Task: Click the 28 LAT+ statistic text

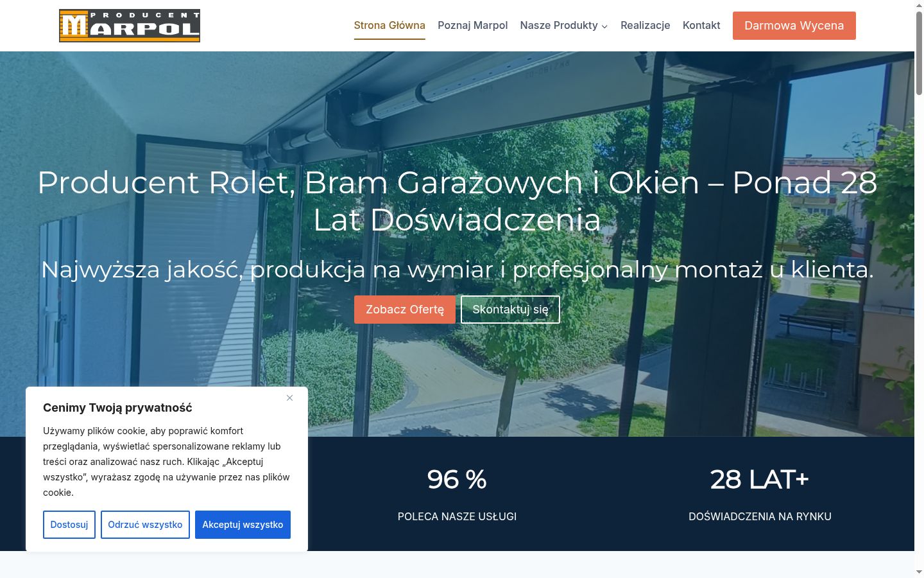Action: 760,480
